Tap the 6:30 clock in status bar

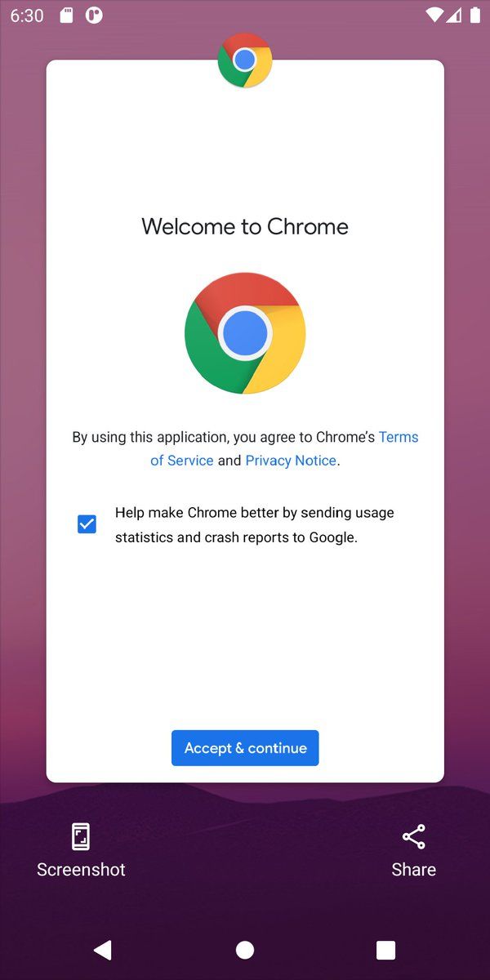[27, 16]
